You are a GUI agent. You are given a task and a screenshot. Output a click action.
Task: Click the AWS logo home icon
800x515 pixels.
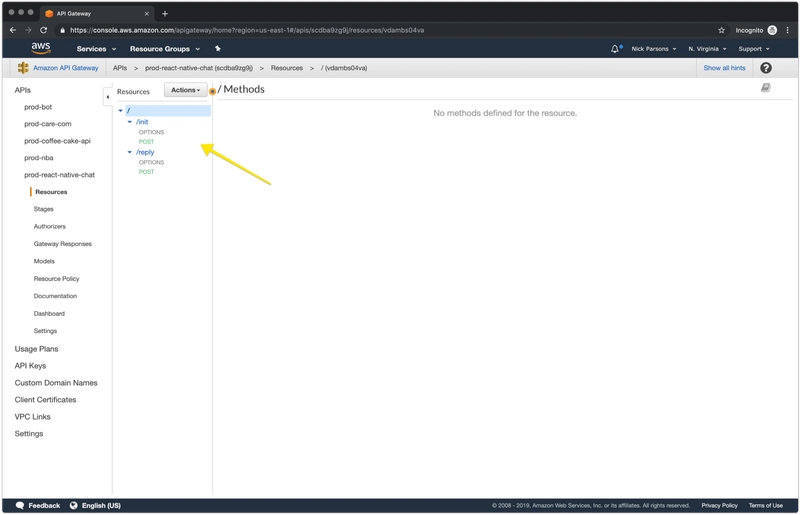(x=41, y=48)
